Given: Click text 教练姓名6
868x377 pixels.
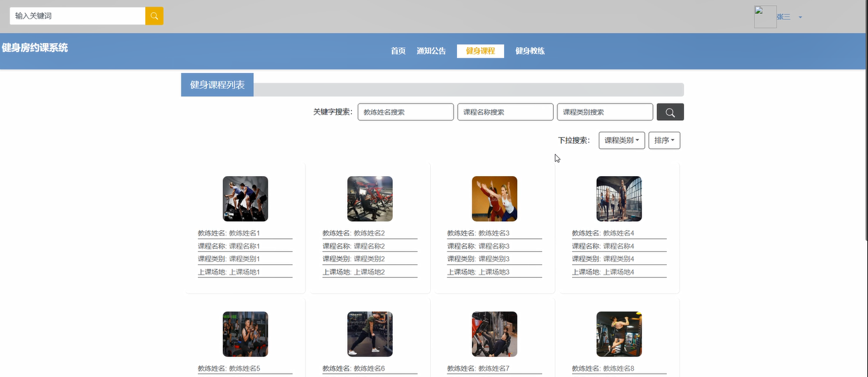Looking at the screenshot, I should (369, 369).
